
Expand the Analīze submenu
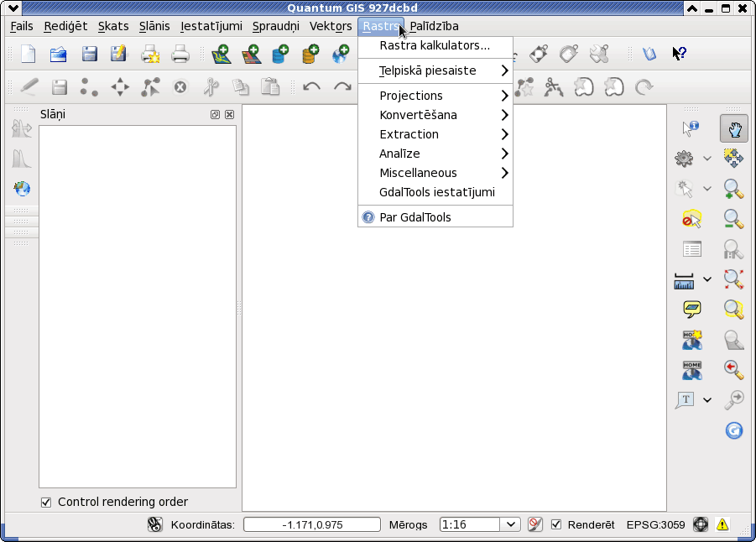tap(435, 154)
